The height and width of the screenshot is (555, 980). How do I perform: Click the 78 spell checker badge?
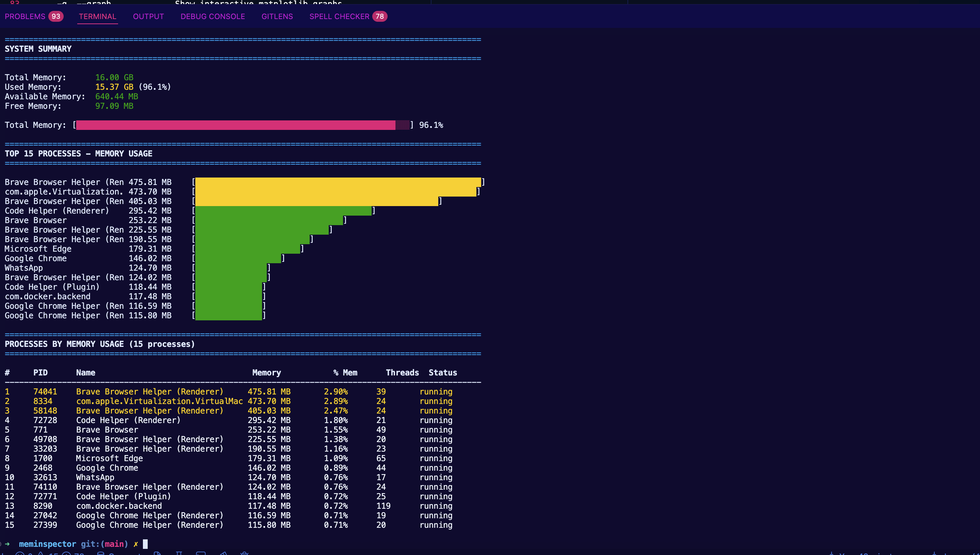(x=379, y=16)
